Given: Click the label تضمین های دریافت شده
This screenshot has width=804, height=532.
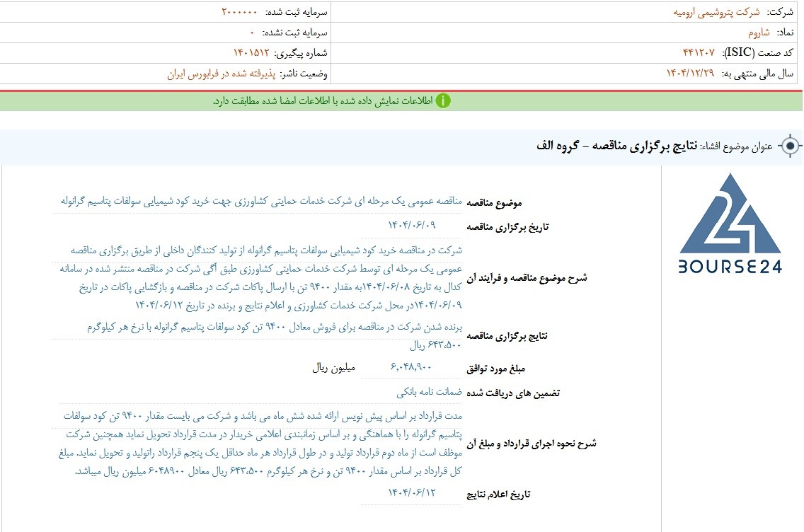Looking at the screenshot, I should pos(512,393).
